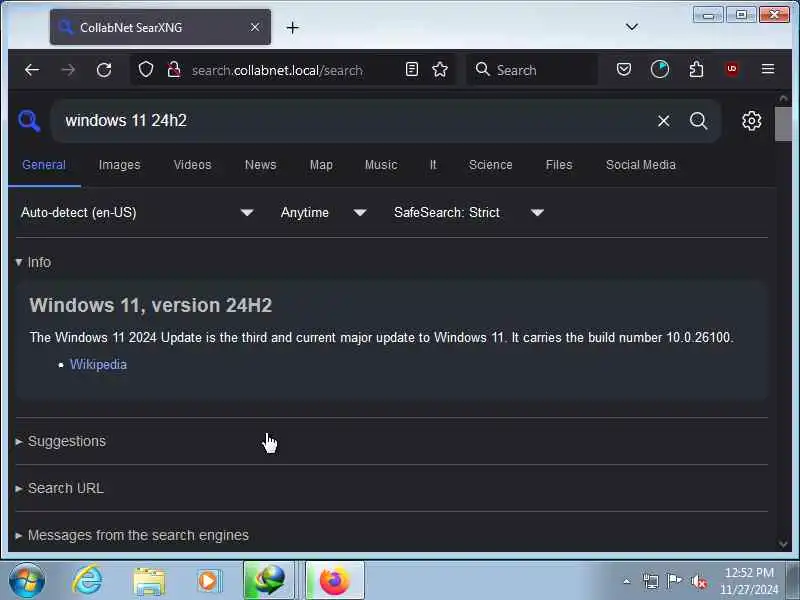Collapse the Info section
This screenshot has width=800, height=600.
[x=34, y=262]
